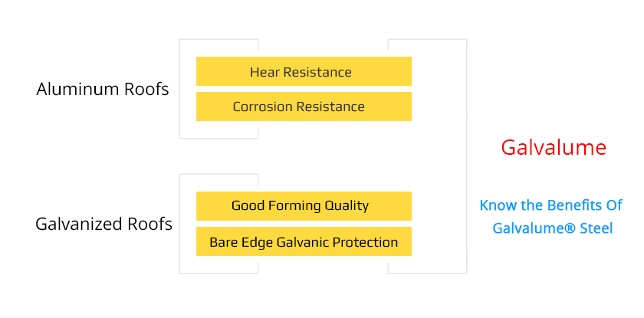Click the word Corrosion in the yellow bar
Screen dimensions: 644x318
click(263, 107)
